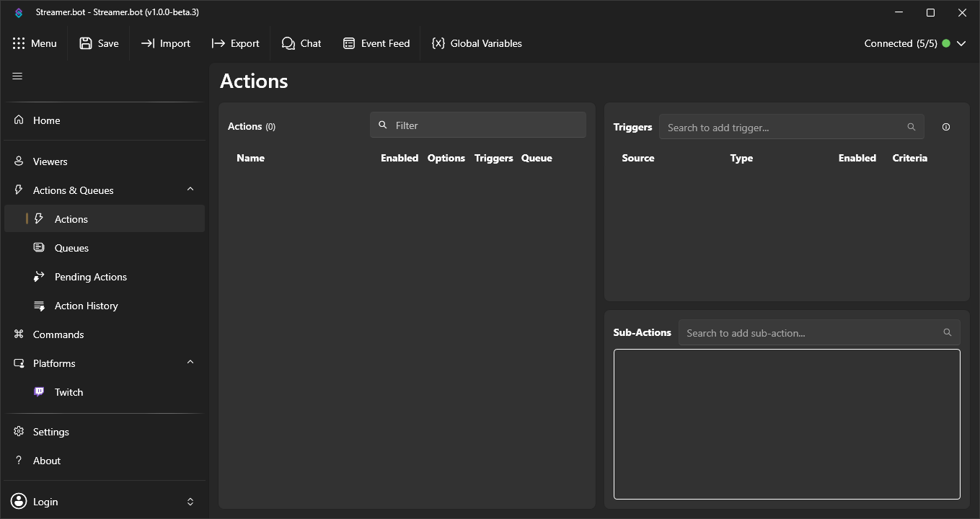Click the hamburger sidebar collapse icon
Image resolution: width=980 pixels, height=519 pixels.
(17, 76)
